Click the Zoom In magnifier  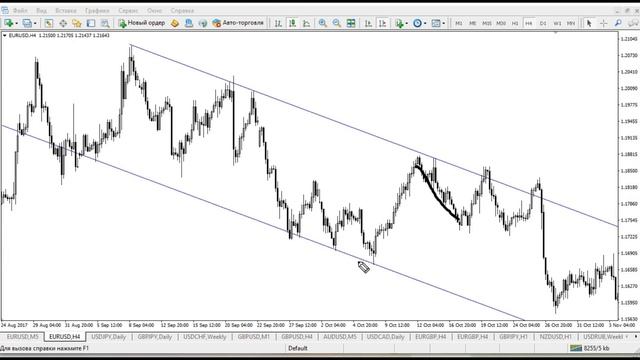pyautogui.click(x=322, y=23)
